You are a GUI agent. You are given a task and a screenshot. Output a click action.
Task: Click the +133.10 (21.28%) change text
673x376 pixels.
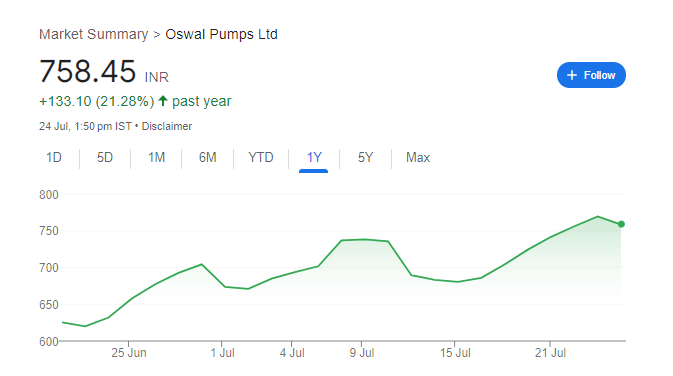97,101
